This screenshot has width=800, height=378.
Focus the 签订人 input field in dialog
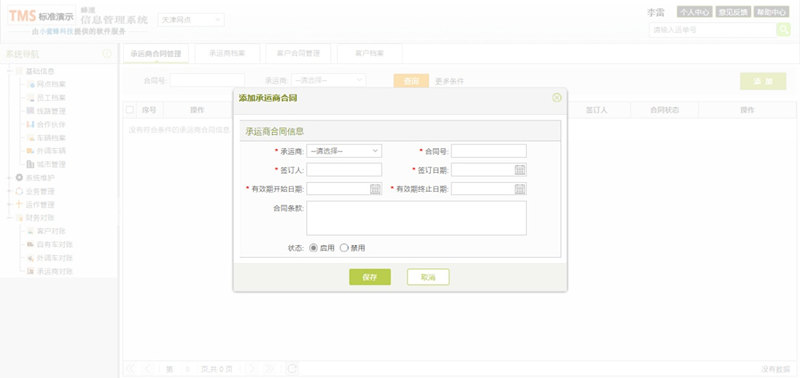(344, 170)
